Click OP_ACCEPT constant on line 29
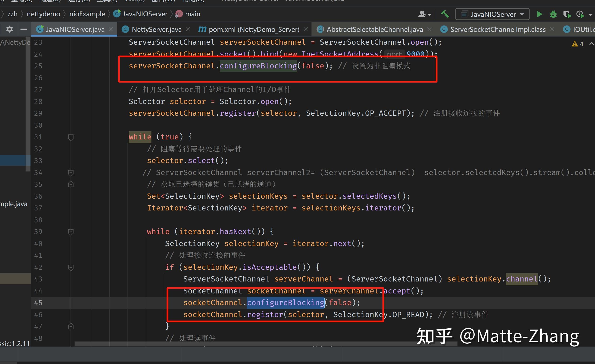This screenshot has height=364, width=595. click(385, 113)
